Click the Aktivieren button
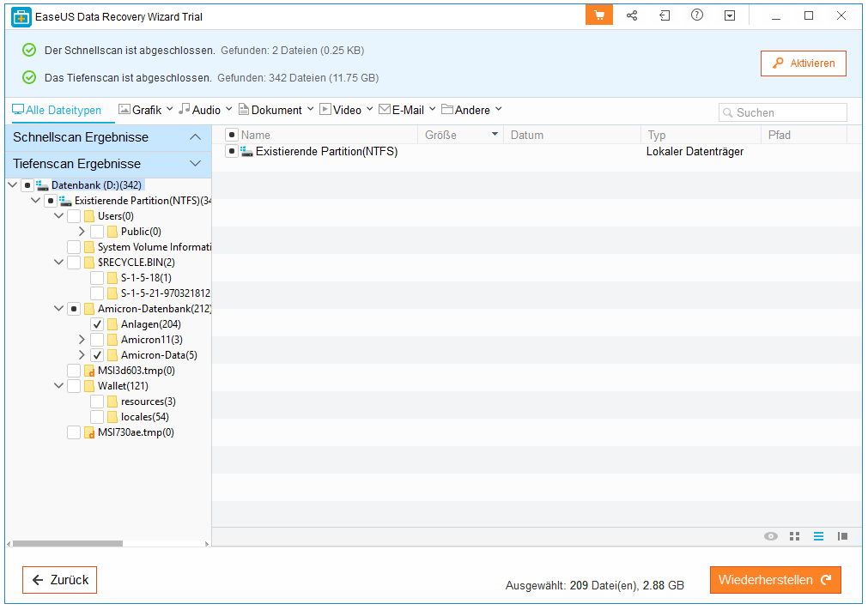The image size is (868, 610). (x=804, y=63)
